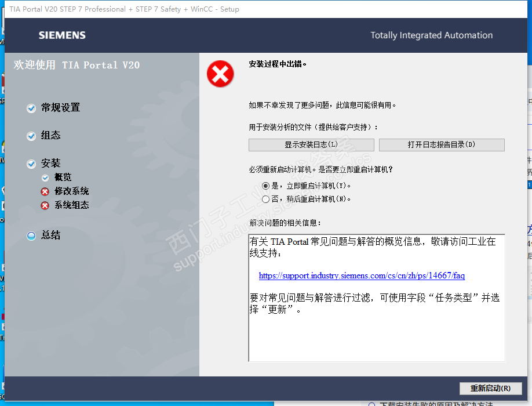Image resolution: width=532 pixels, height=406 pixels.
Task: Click 安装过程中出错 error heading
Action: 278,64
